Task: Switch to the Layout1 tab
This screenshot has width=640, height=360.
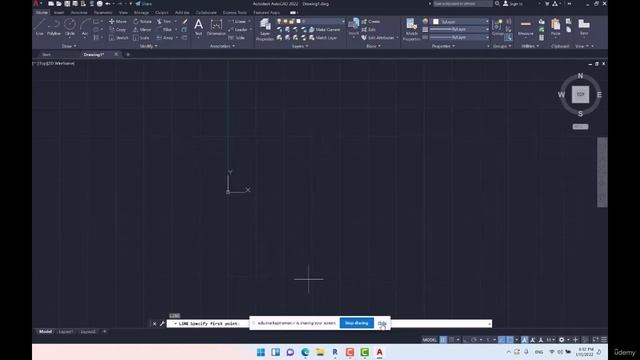Action: [66, 331]
